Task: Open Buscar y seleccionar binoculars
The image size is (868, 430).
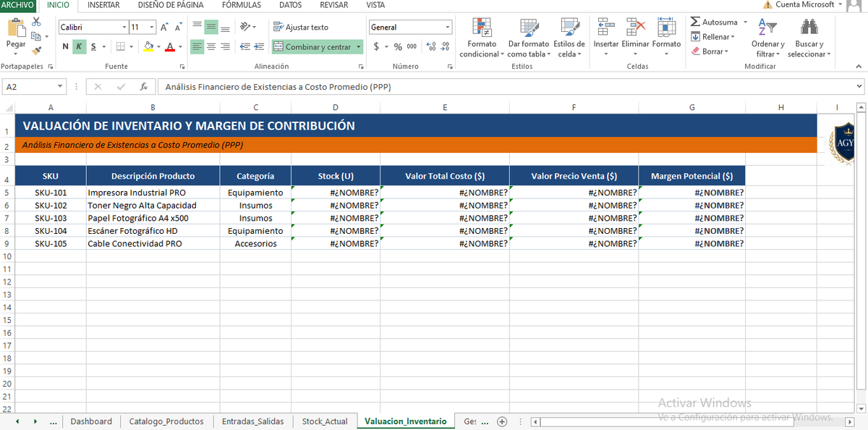Action: pos(809,38)
